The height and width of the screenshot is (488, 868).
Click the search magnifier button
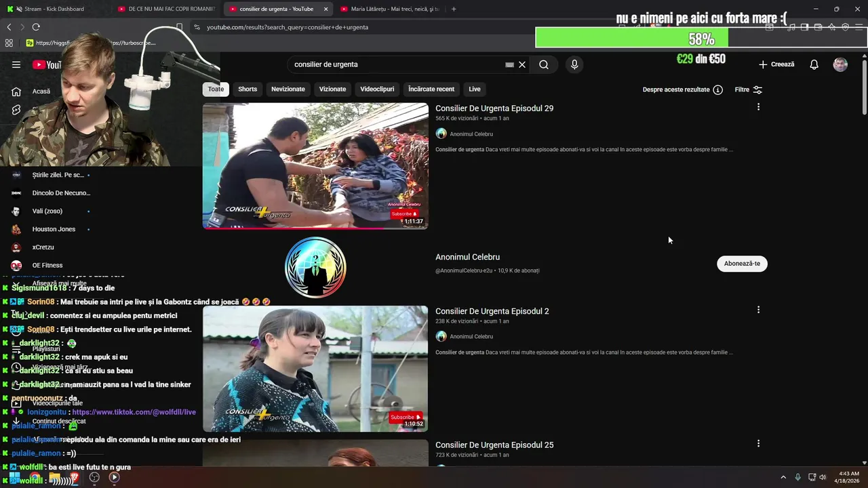544,64
